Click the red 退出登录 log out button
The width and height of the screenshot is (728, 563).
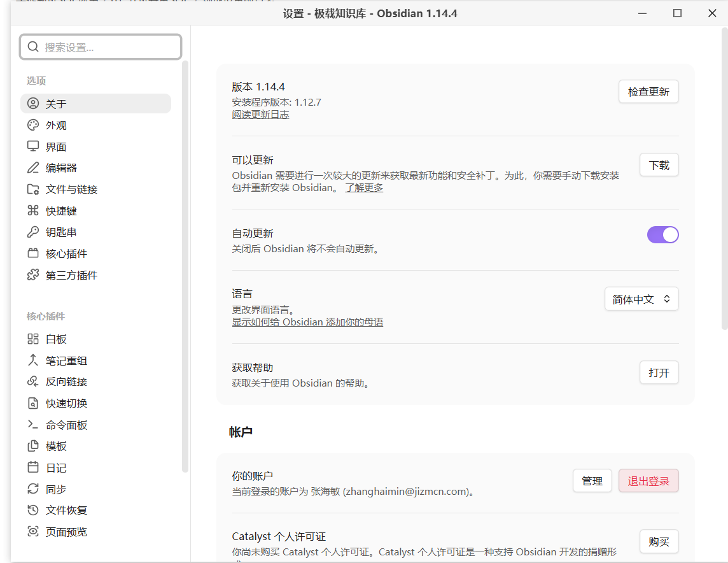point(648,481)
